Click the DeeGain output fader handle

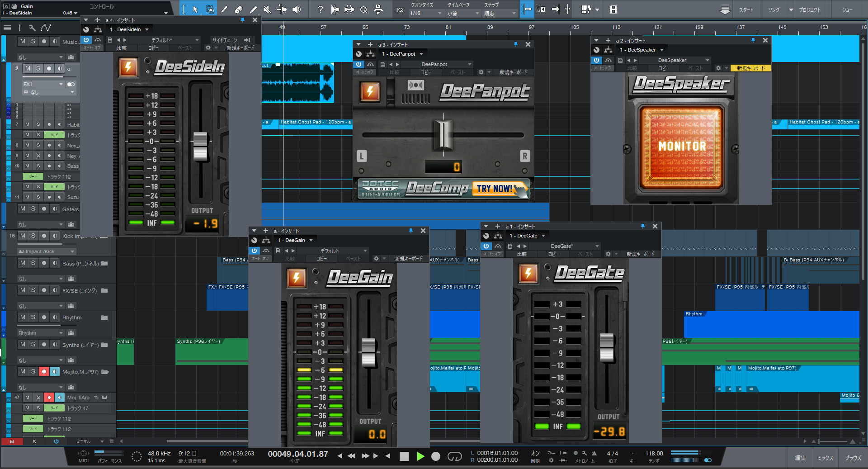point(368,352)
